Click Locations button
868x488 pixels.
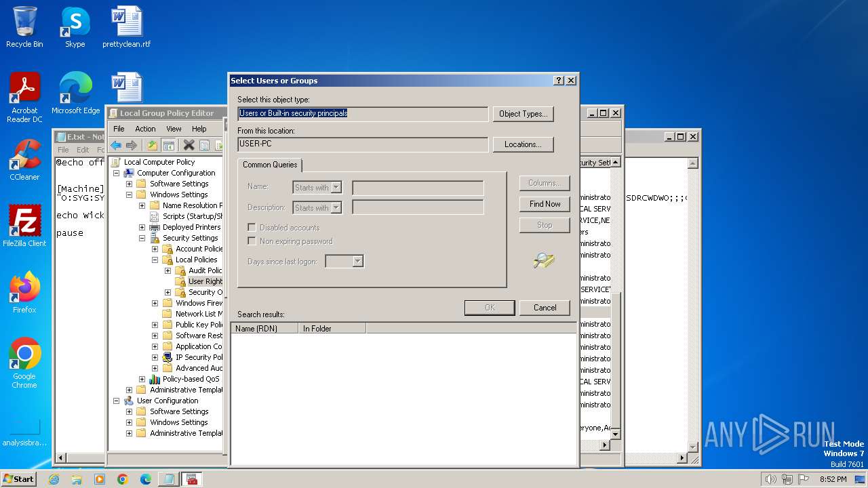pos(523,144)
